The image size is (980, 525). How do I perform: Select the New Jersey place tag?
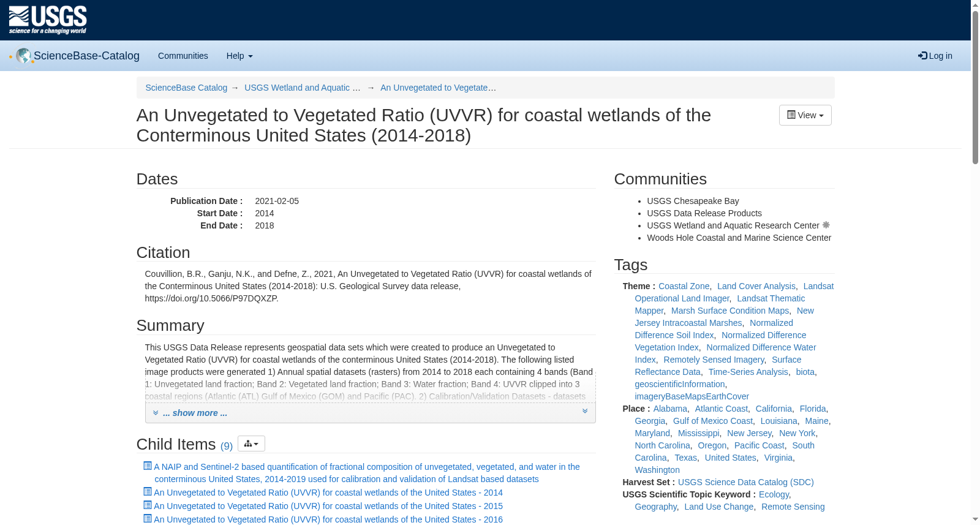point(749,433)
